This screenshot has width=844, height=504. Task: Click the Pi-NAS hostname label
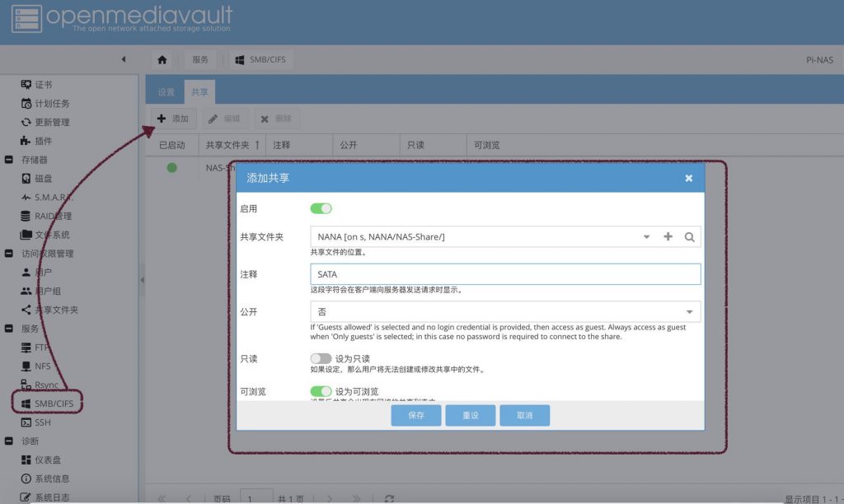[x=819, y=59]
